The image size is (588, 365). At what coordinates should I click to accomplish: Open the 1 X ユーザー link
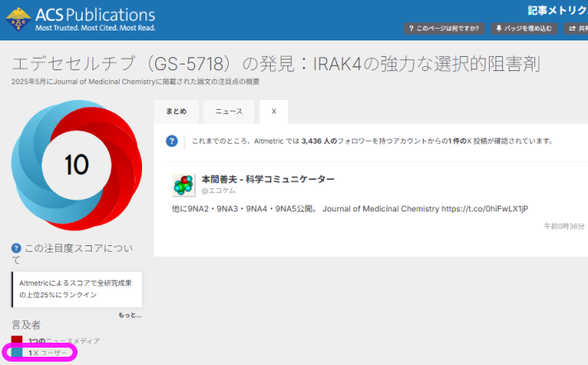[x=48, y=353]
